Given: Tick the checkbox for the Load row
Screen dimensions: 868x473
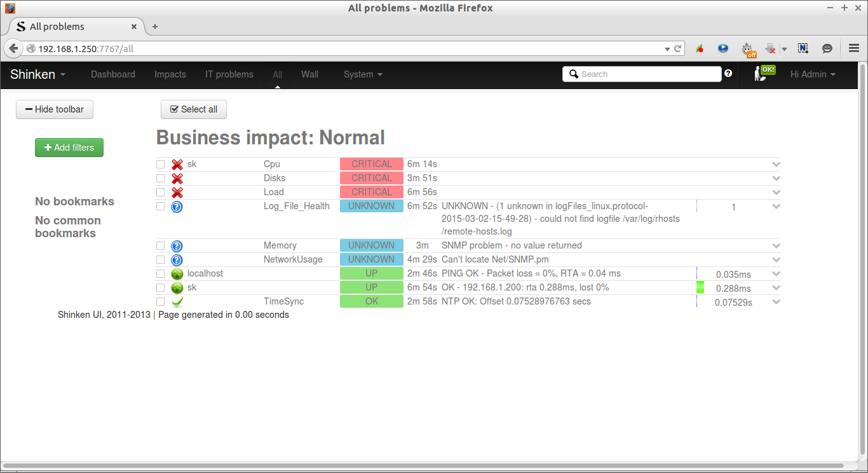Looking at the screenshot, I should coord(161,193).
